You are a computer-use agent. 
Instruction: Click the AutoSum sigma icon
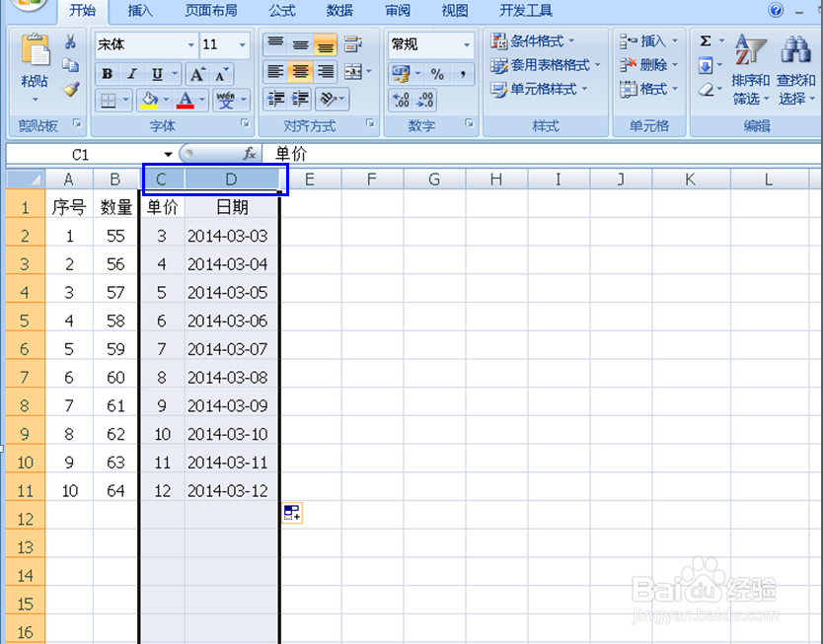706,40
